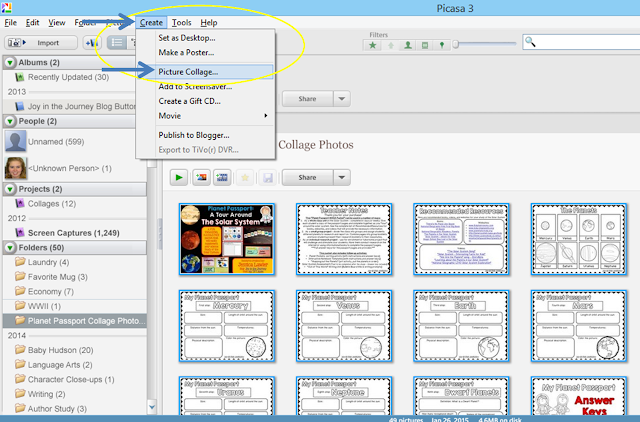Choose Add to Screensaver entry

pos(205,87)
